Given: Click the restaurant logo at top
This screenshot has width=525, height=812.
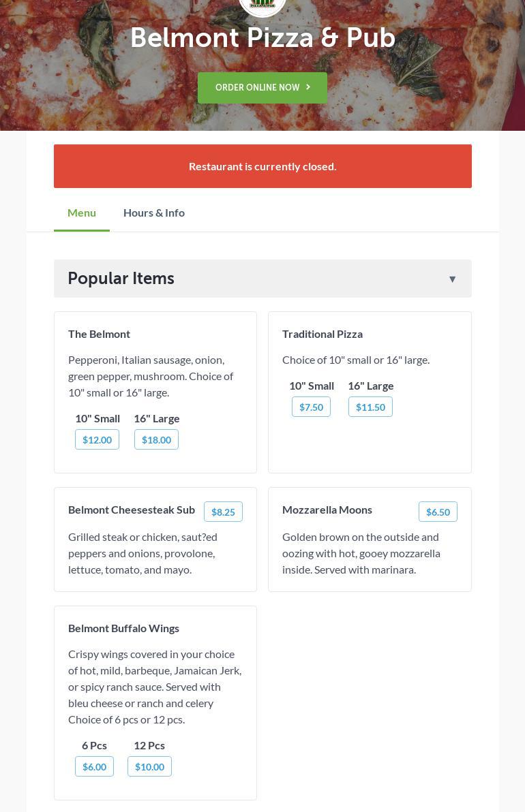Looking at the screenshot, I should (262, 6).
